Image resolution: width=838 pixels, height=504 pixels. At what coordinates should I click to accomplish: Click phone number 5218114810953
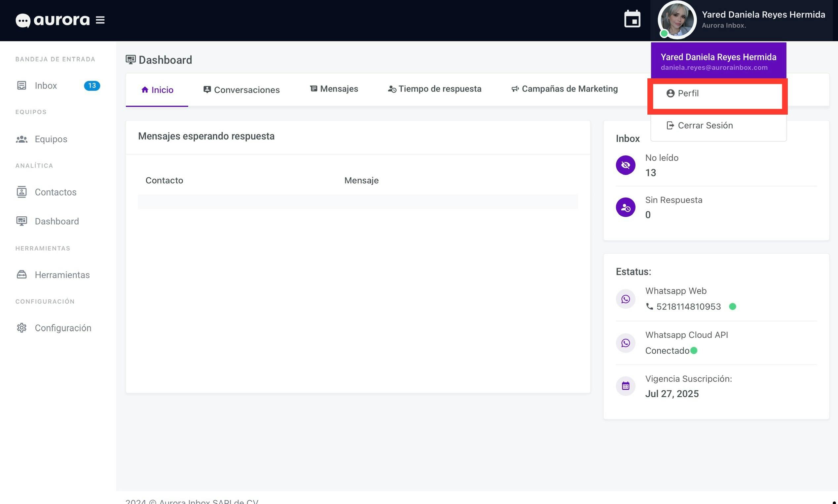(x=689, y=307)
